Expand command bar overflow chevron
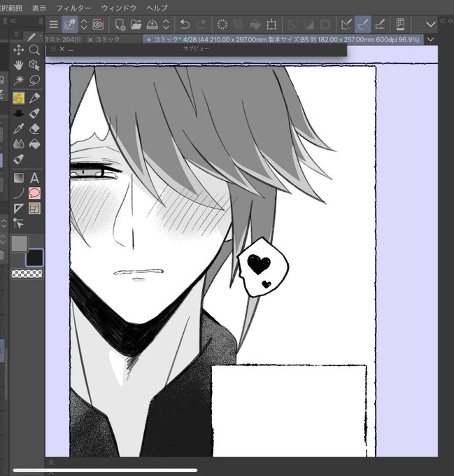Viewport: 454px width, 476px height. [431, 24]
